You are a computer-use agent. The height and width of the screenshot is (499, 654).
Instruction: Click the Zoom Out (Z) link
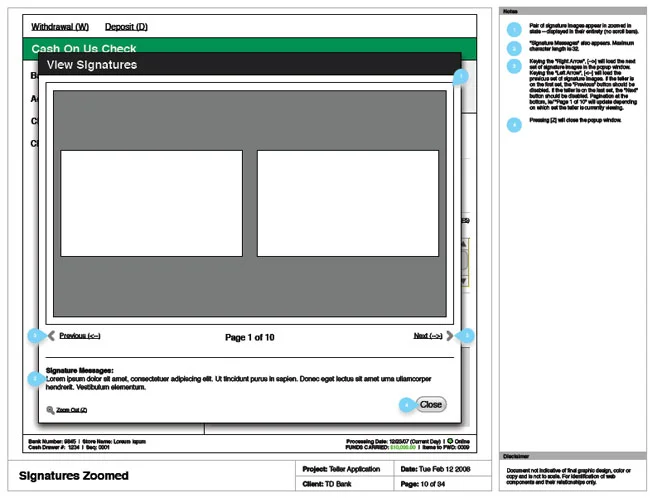pyautogui.click(x=72, y=410)
